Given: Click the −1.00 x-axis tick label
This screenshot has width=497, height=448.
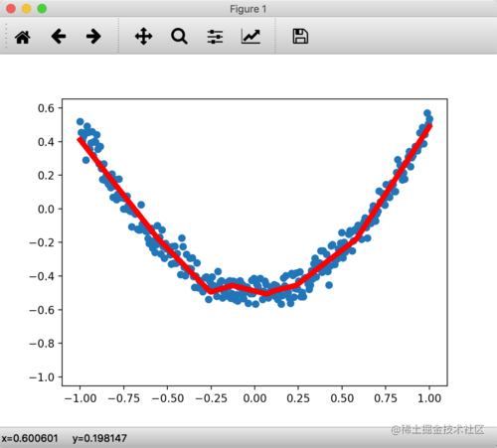Looking at the screenshot, I should (81, 398).
